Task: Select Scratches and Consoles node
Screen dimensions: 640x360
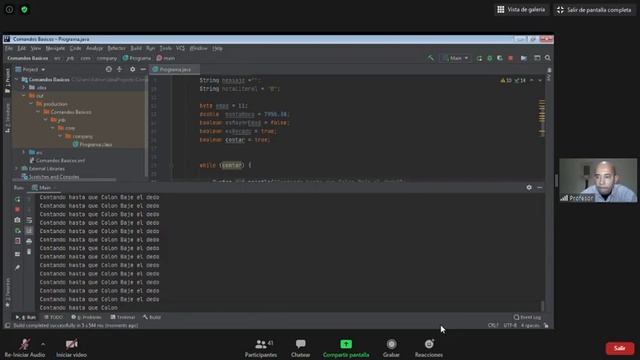Action: click(51, 177)
